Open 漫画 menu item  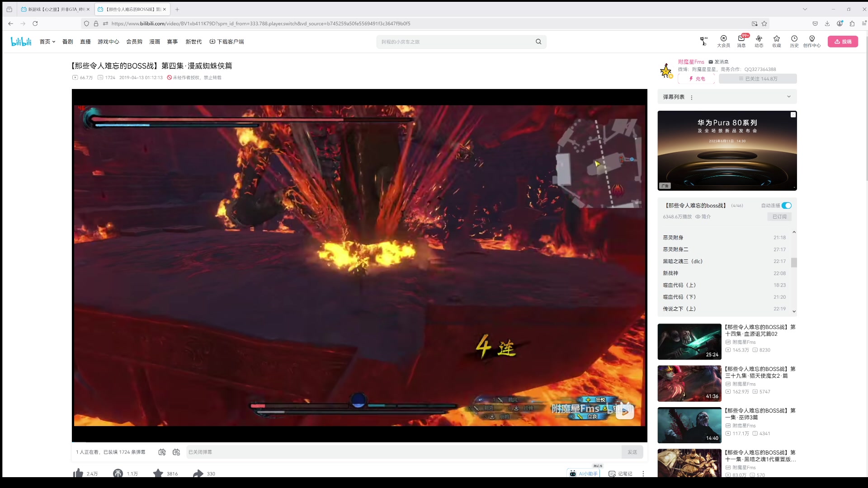(x=155, y=42)
